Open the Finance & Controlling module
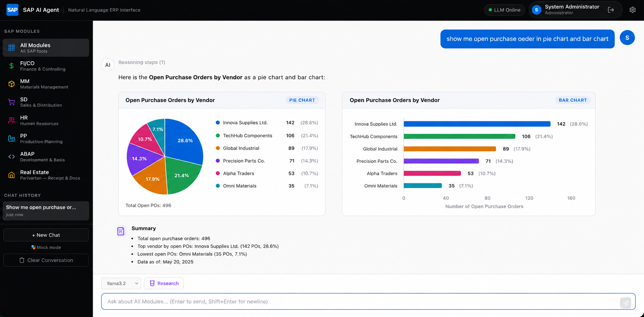 tap(46, 66)
